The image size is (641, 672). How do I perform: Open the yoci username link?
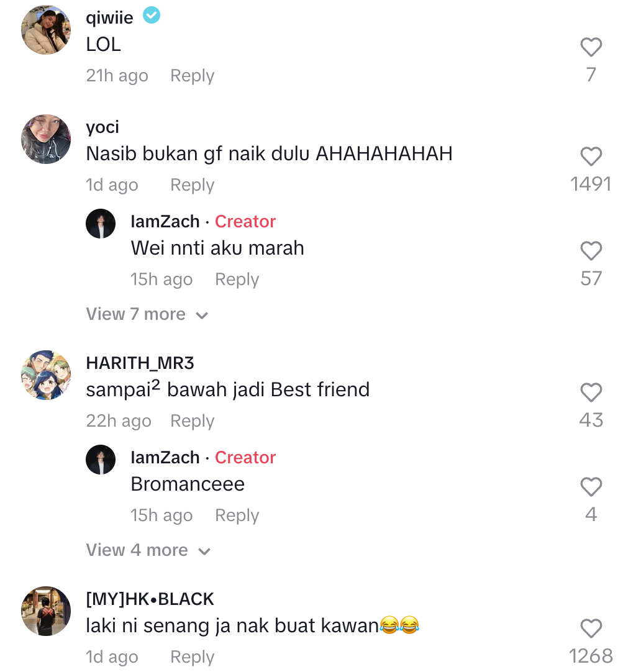102,127
